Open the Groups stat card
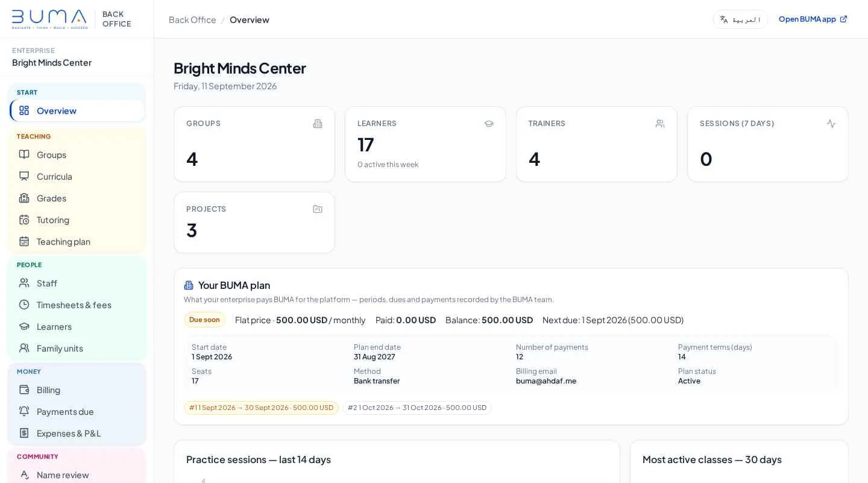Viewport: 868px width, 483px height. tap(254, 144)
